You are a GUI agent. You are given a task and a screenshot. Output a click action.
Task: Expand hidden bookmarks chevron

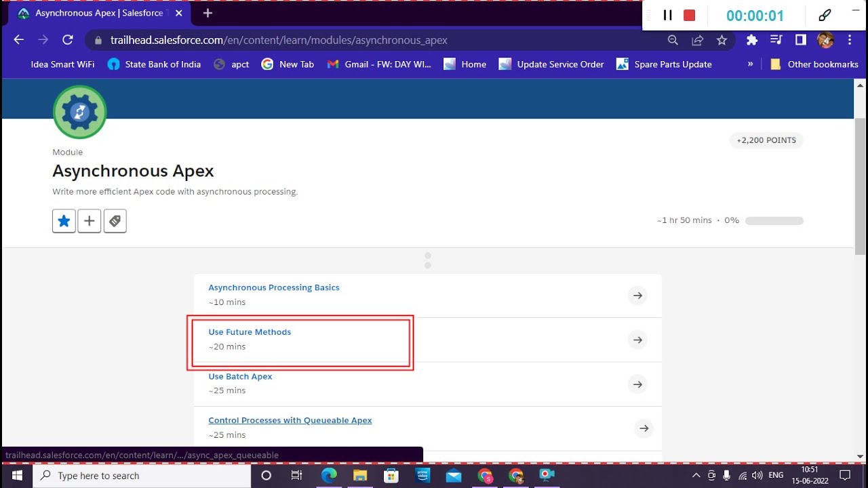tap(750, 64)
